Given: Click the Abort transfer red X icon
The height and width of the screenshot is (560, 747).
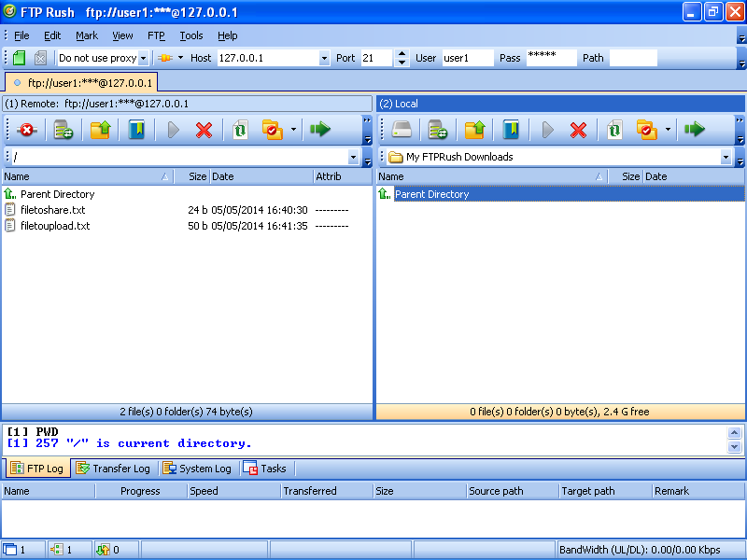Looking at the screenshot, I should pyautogui.click(x=204, y=131).
